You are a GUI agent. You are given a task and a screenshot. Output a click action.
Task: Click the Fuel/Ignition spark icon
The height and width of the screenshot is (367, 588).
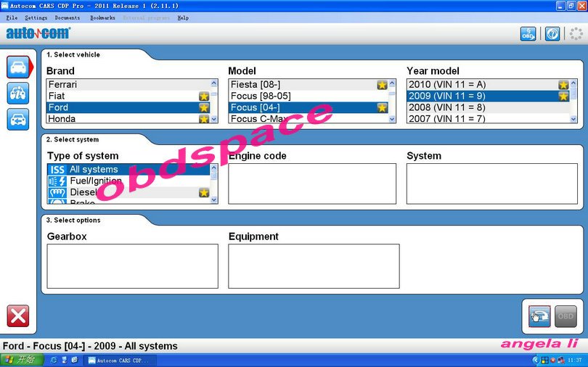pyautogui.click(x=57, y=181)
